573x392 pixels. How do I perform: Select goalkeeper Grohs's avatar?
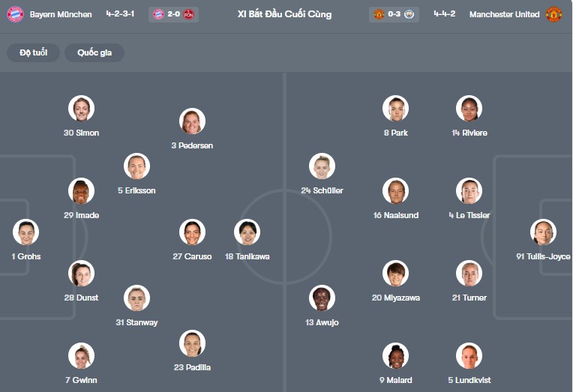(x=25, y=232)
